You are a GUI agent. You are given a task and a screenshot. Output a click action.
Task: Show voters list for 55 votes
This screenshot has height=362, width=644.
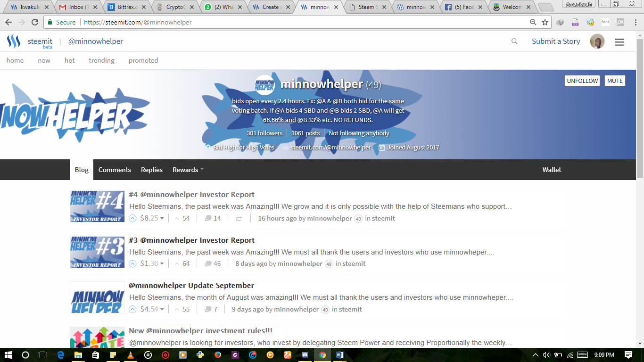(x=182, y=309)
